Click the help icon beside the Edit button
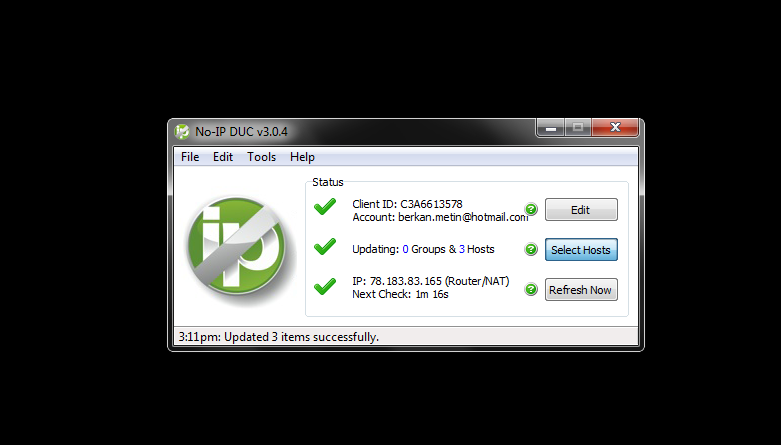The image size is (781, 445). (531, 209)
